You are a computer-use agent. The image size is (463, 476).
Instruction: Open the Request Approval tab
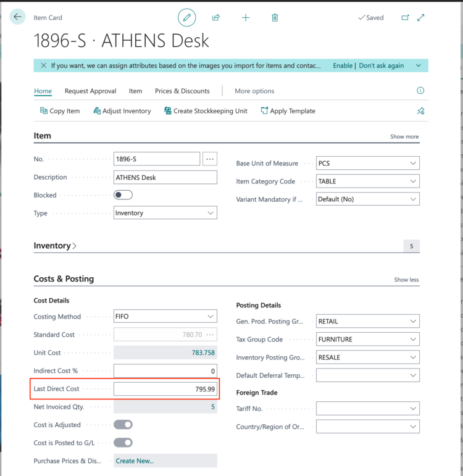(91, 91)
